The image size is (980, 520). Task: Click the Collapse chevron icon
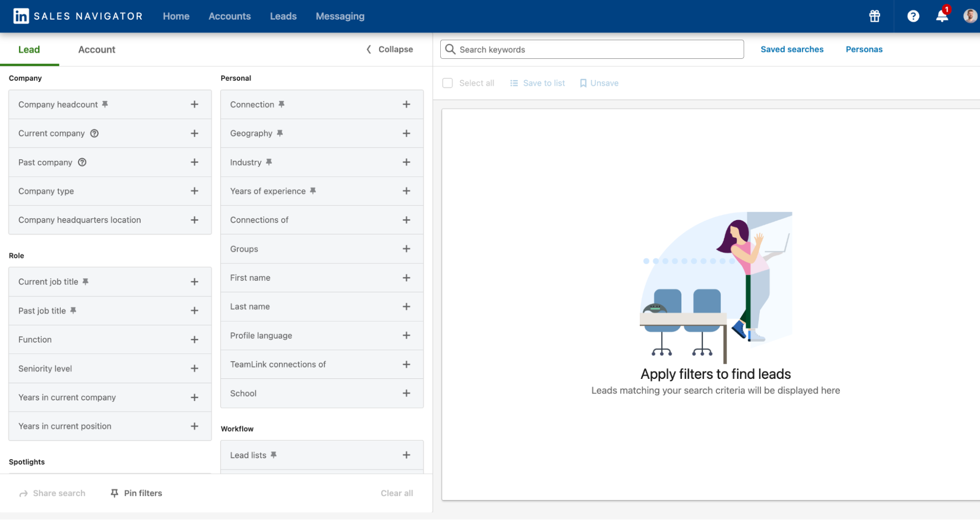pyautogui.click(x=369, y=50)
